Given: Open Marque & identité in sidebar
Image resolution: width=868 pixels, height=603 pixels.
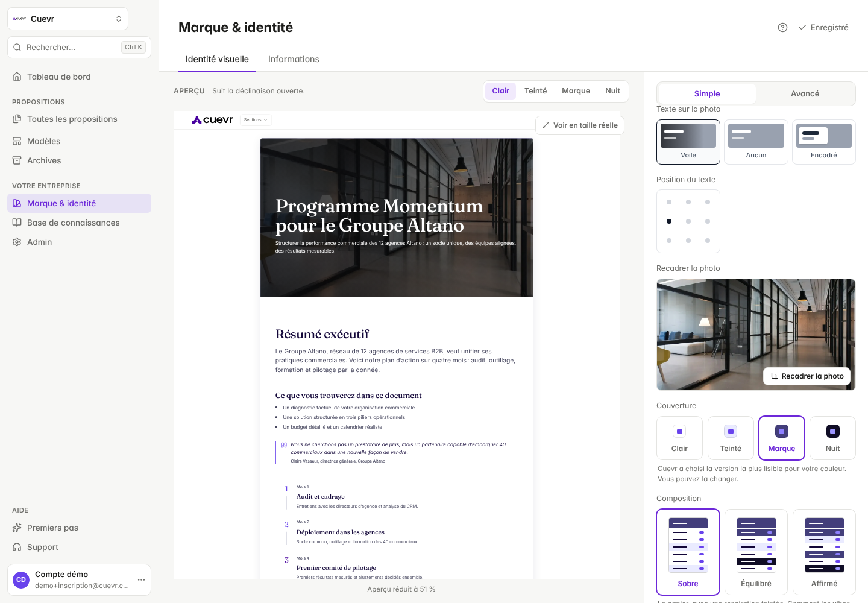Looking at the screenshot, I should pos(79,203).
